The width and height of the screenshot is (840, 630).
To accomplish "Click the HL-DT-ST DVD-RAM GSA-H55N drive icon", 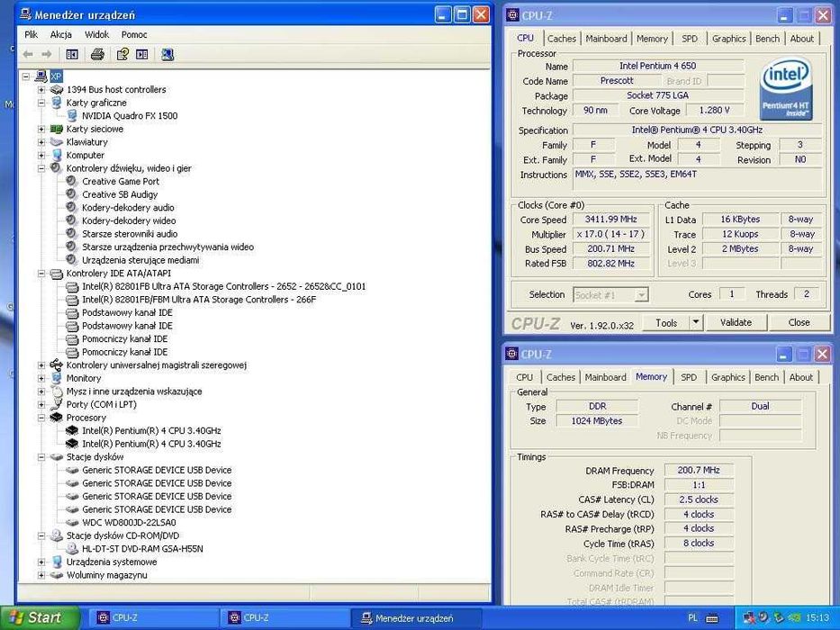I will (72, 549).
